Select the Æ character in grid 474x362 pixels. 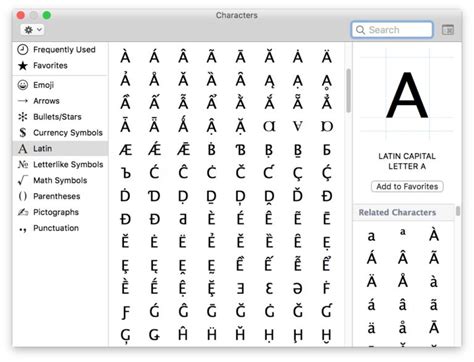coord(125,150)
